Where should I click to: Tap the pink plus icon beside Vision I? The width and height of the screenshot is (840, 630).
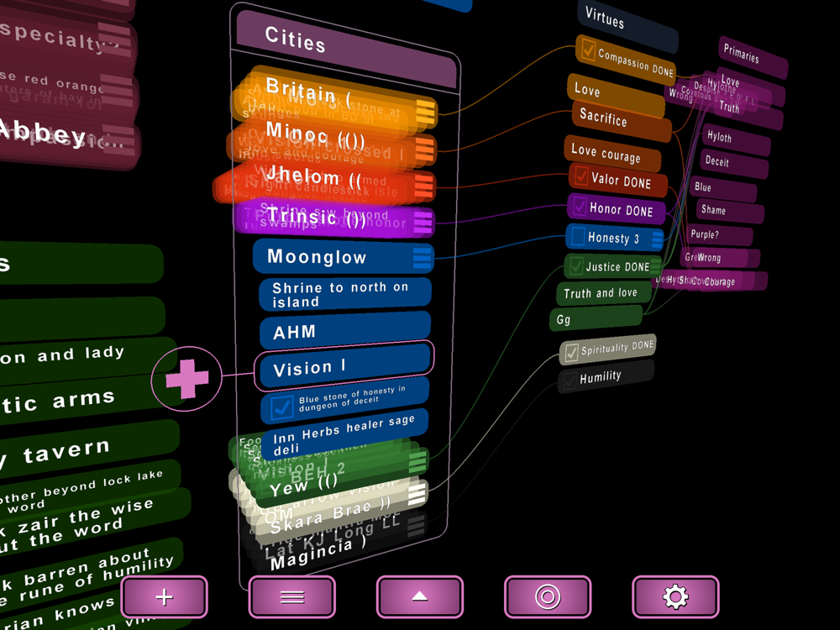coord(186,378)
